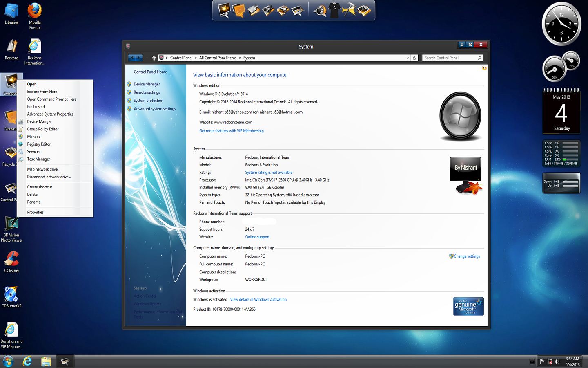Open the globe browser icon in top dock

coord(320,10)
